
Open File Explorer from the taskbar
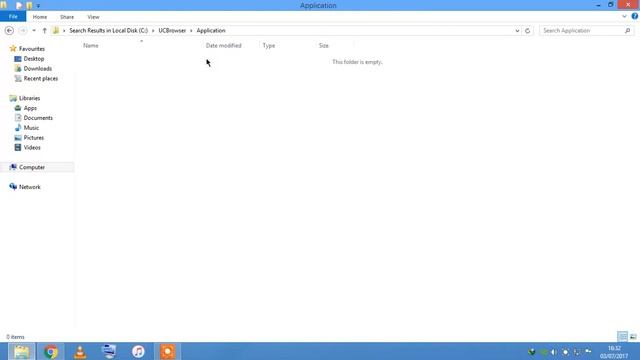(x=21, y=351)
